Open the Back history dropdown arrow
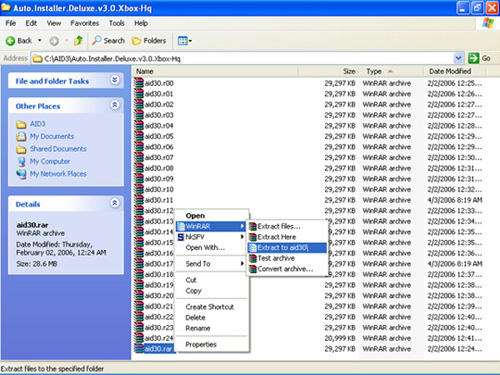This screenshot has height=375, width=500. 40,41
